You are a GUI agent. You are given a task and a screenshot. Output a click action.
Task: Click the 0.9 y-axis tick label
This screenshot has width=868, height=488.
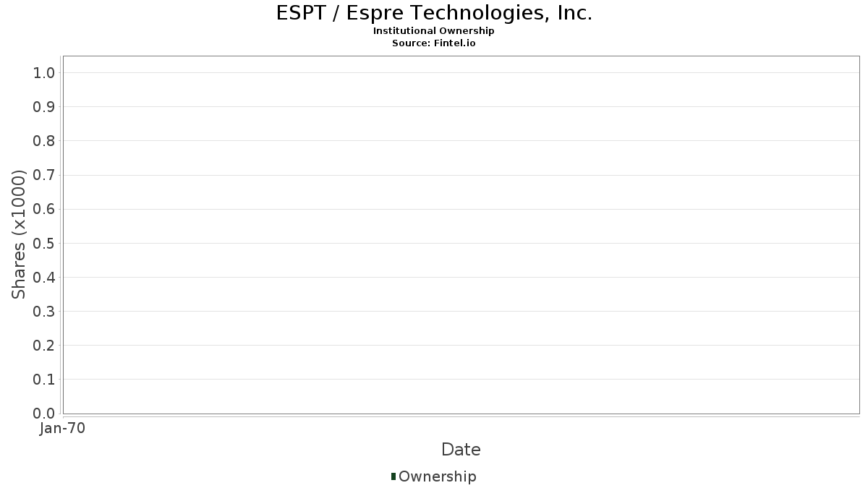(x=44, y=107)
